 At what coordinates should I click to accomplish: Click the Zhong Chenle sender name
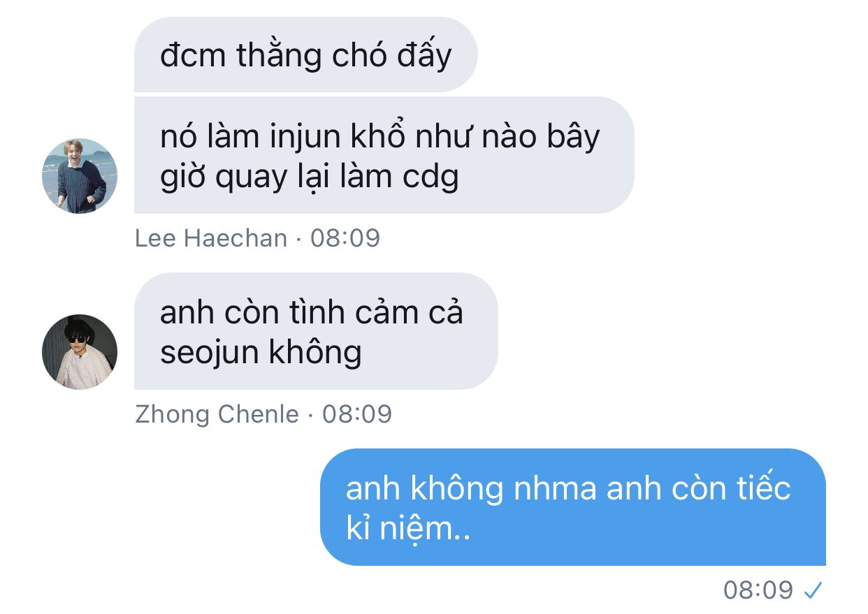pos(217,414)
